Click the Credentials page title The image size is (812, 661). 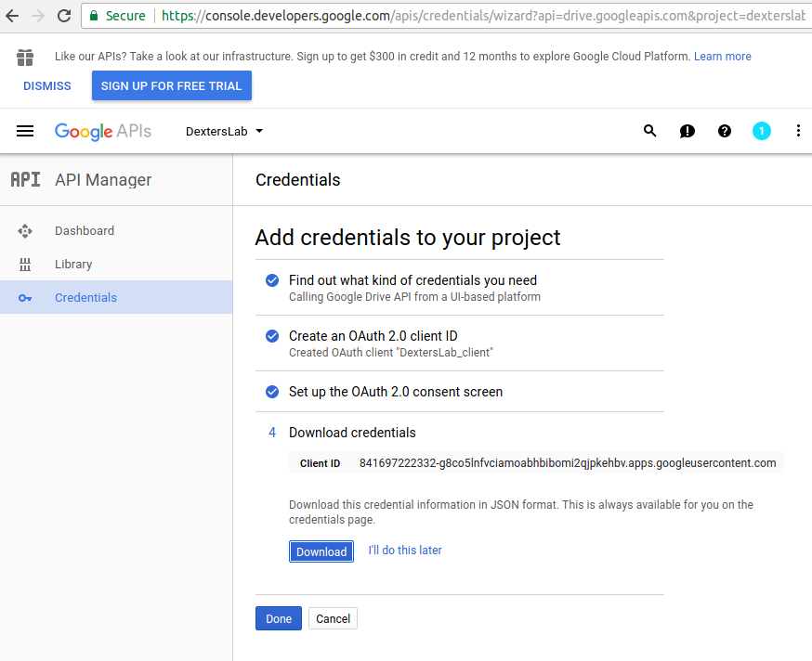pyautogui.click(x=298, y=179)
